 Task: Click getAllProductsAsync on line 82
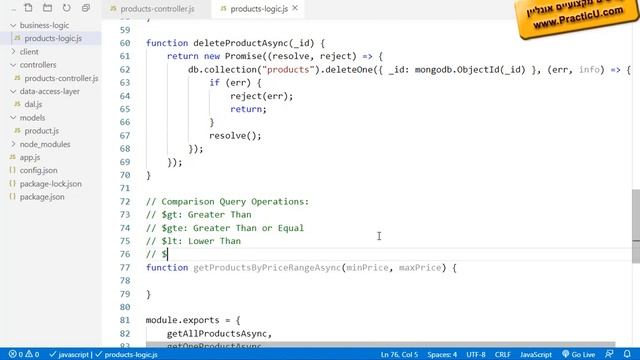coord(217,334)
